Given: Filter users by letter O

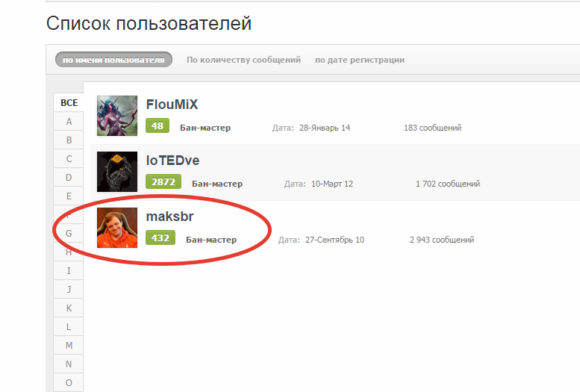Looking at the screenshot, I should click(69, 383).
